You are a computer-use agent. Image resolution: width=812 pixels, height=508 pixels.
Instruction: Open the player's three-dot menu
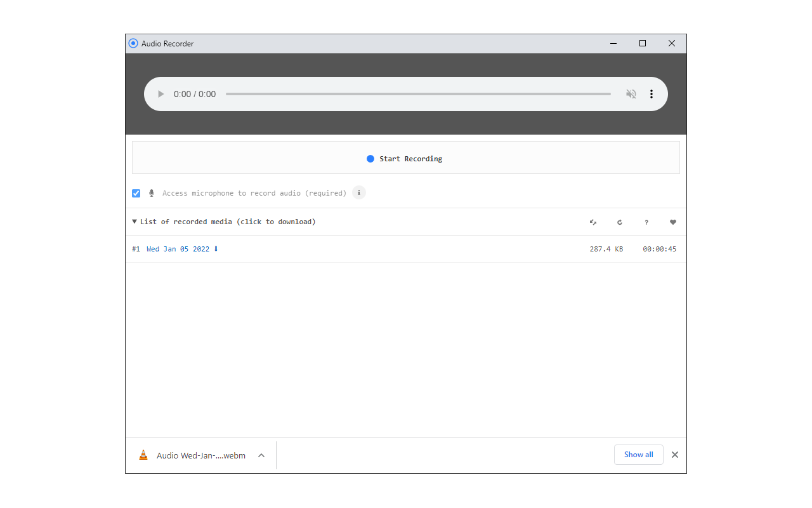652,93
